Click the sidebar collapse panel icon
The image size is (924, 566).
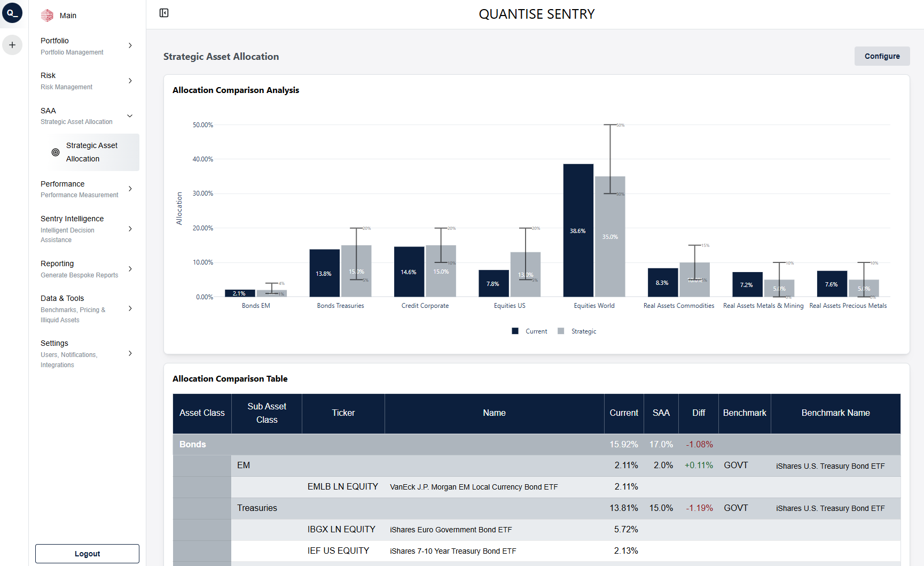click(163, 12)
